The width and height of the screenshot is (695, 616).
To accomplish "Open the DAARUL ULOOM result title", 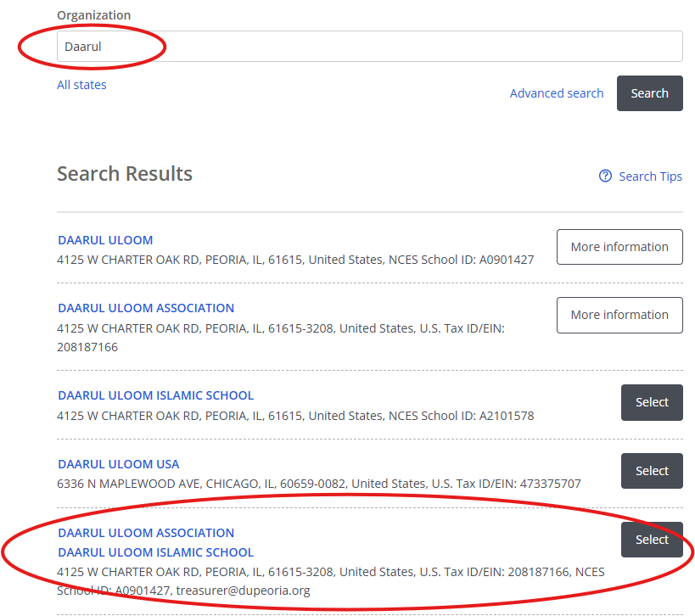I will pyautogui.click(x=105, y=240).
